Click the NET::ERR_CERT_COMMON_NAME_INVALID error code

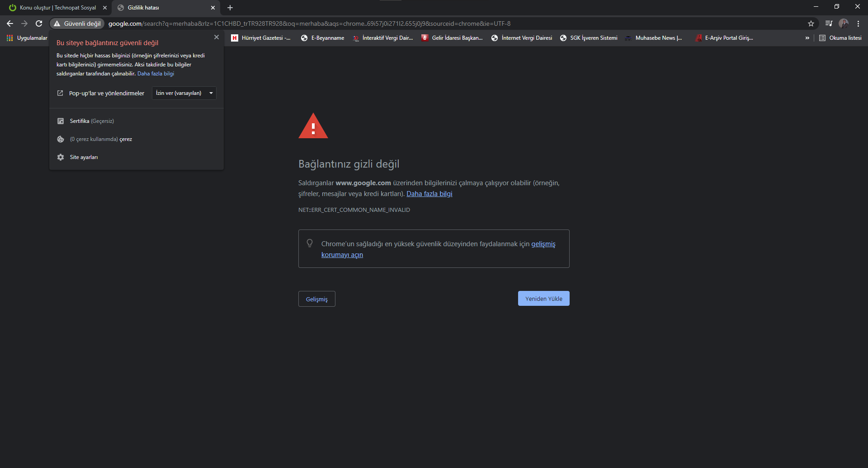[x=354, y=210]
